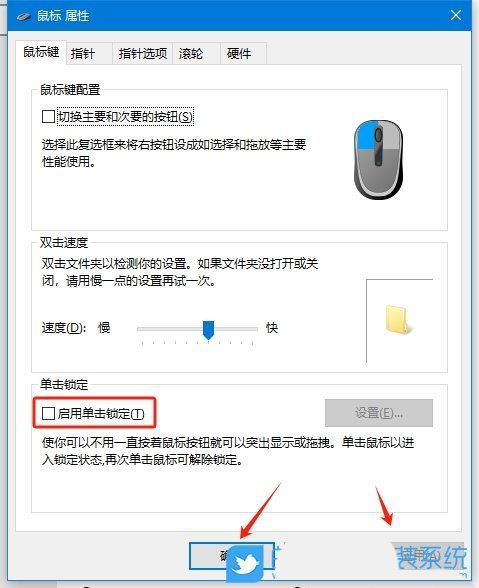Click the 鼠标 属性 title text
The width and height of the screenshot is (479, 588).
63,16
